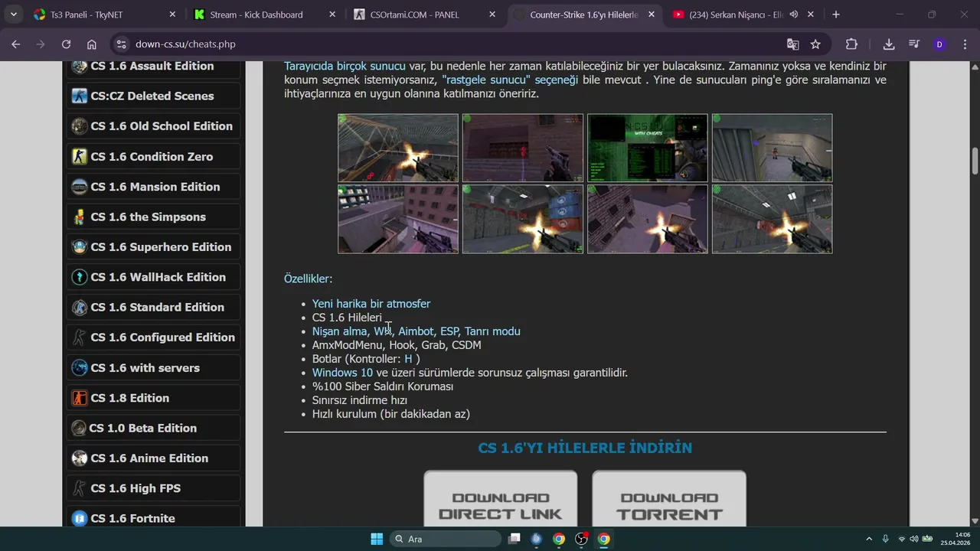Click the "rastgele sunucu" seçeneği link
The width and height of the screenshot is (980, 551).
pyautogui.click(x=510, y=80)
